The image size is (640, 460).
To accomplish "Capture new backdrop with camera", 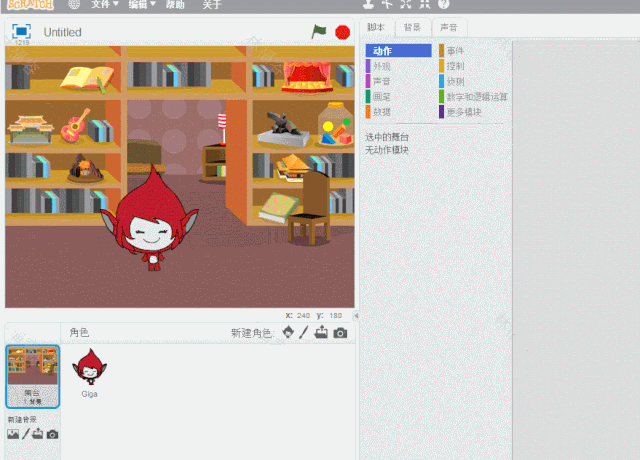I will [x=52, y=434].
